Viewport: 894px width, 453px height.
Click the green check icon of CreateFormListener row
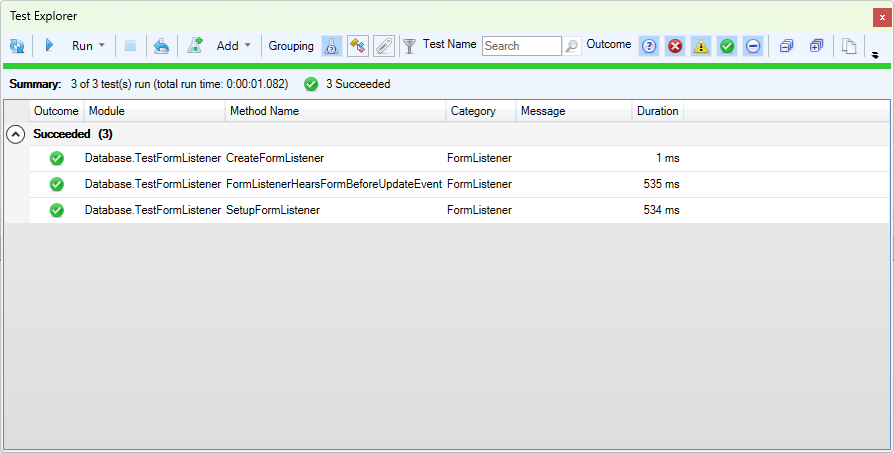(x=56, y=158)
